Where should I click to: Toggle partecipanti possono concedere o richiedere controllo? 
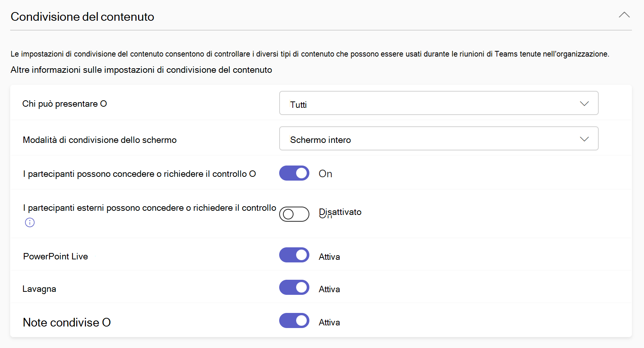point(294,173)
